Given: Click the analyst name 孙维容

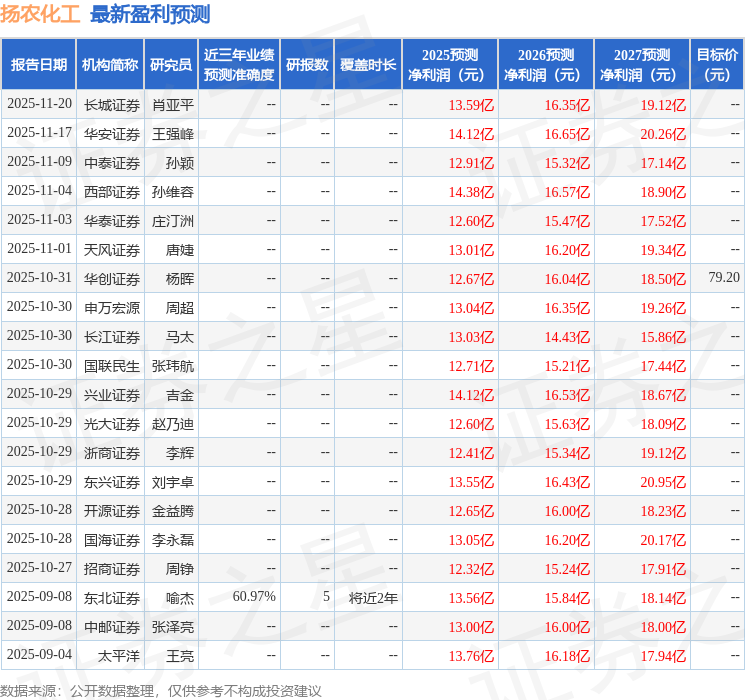Looking at the screenshot, I should click(x=173, y=192).
